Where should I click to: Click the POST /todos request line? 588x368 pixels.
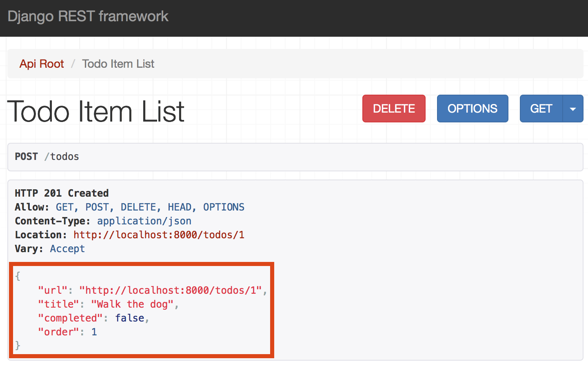tap(47, 157)
